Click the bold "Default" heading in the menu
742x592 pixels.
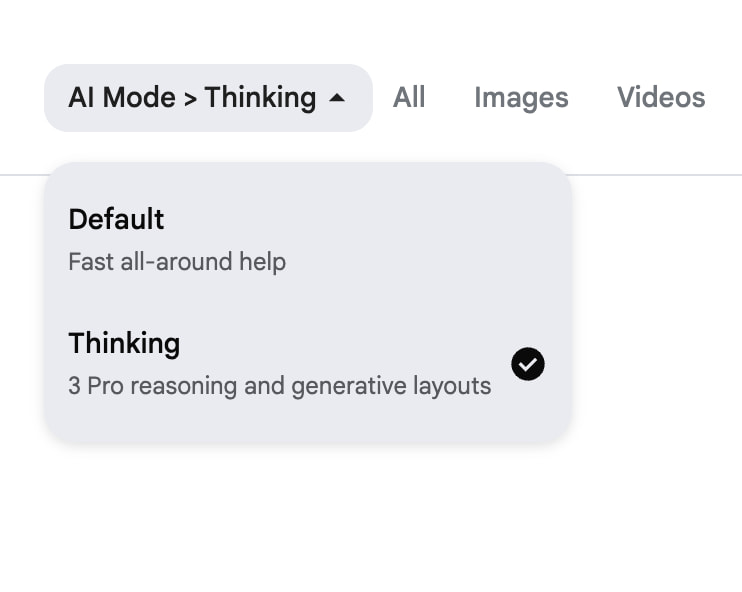point(116,219)
